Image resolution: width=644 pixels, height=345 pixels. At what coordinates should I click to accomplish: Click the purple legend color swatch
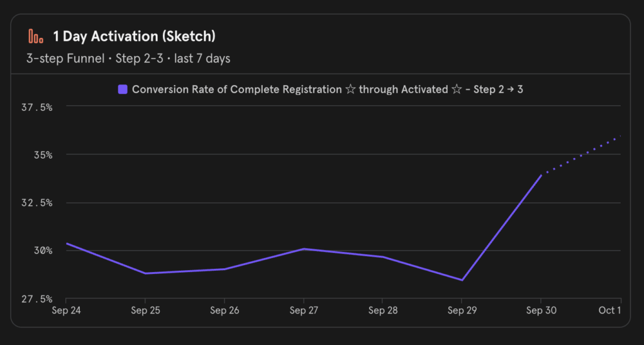pyautogui.click(x=123, y=89)
